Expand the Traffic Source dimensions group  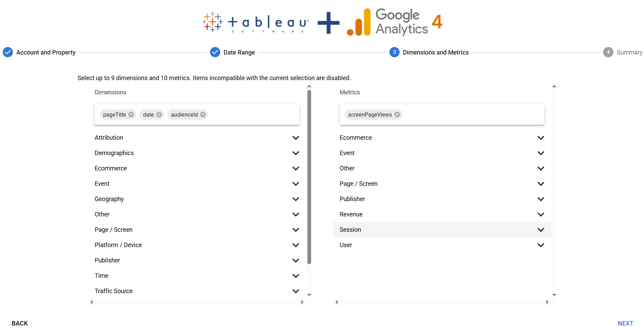197,291
